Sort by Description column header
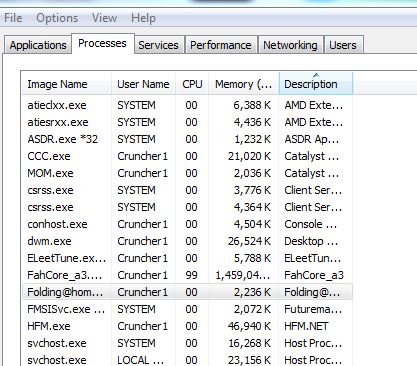Image resolution: width=417 pixels, height=366 pixels. tap(316, 84)
